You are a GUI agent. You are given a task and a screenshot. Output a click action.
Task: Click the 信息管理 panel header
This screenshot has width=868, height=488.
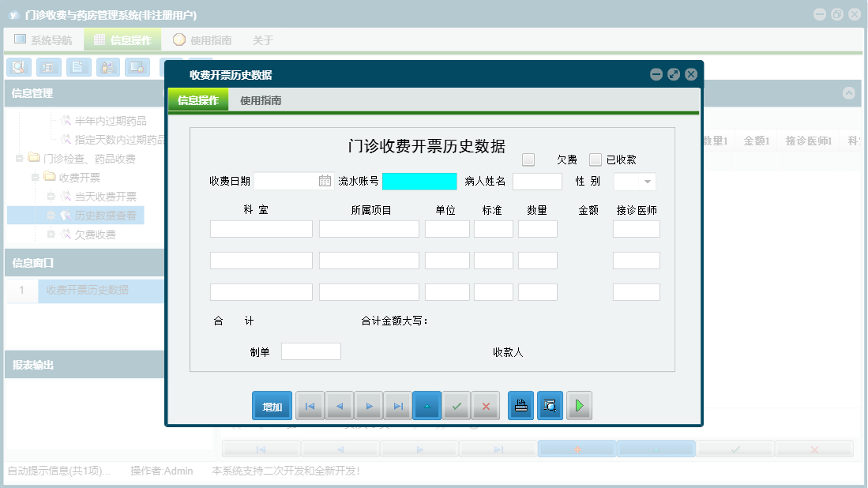point(85,93)
